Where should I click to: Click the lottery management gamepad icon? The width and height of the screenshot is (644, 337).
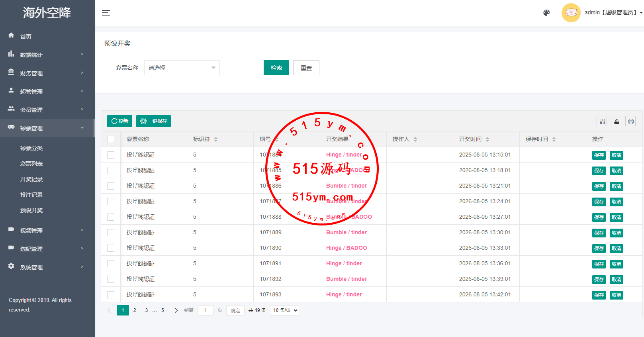click(11, 127)
